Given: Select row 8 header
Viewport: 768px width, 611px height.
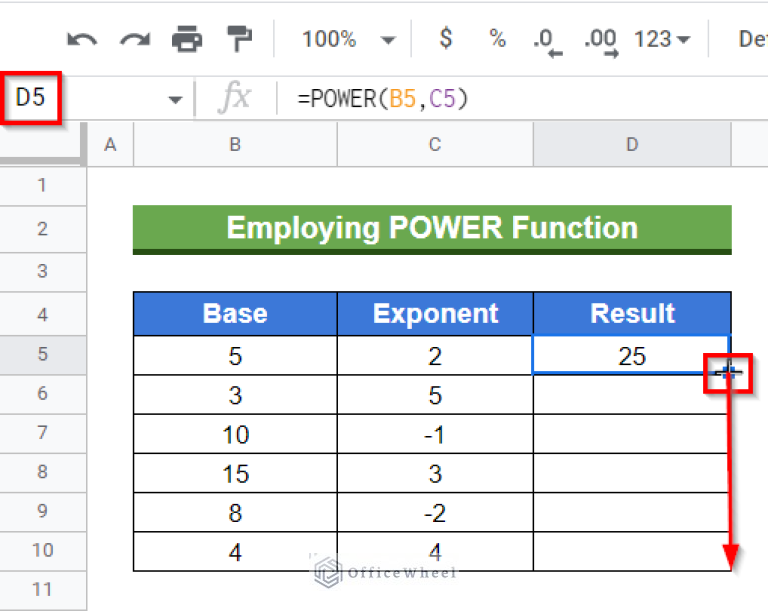Looking at the screenshot, I should tap(43, 472).
